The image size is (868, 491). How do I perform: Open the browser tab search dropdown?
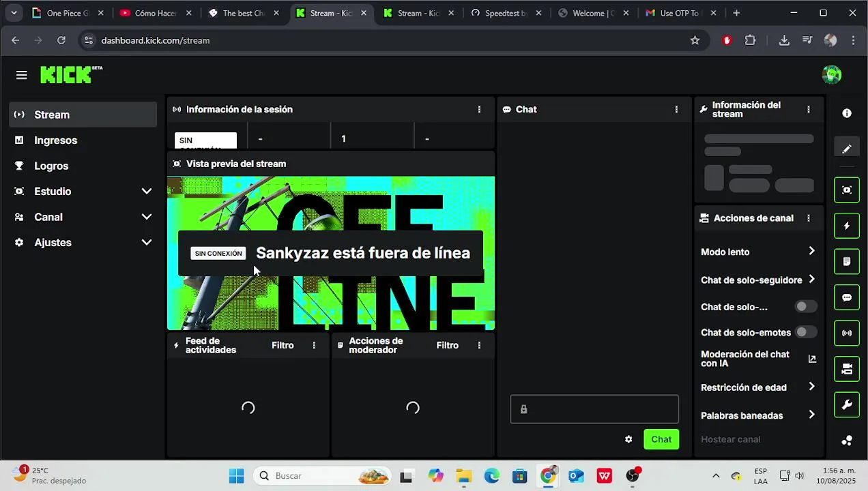(14, 13)
